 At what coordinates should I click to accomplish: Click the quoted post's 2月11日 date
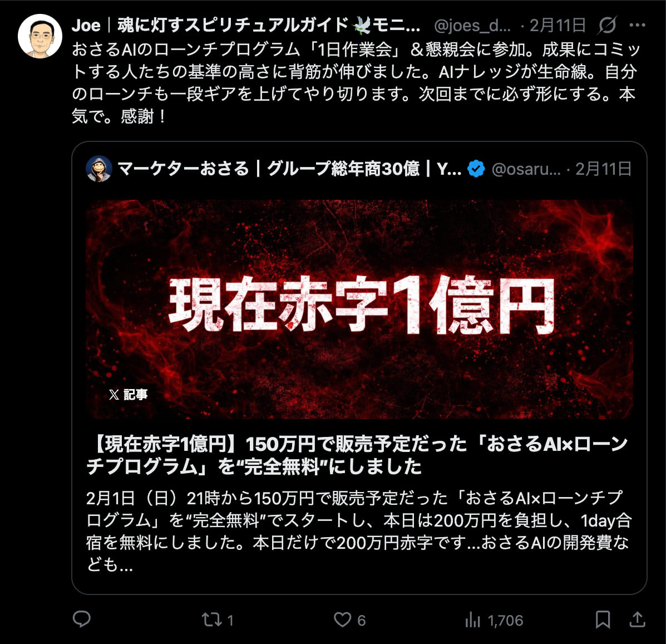click(x=604, y=169)
